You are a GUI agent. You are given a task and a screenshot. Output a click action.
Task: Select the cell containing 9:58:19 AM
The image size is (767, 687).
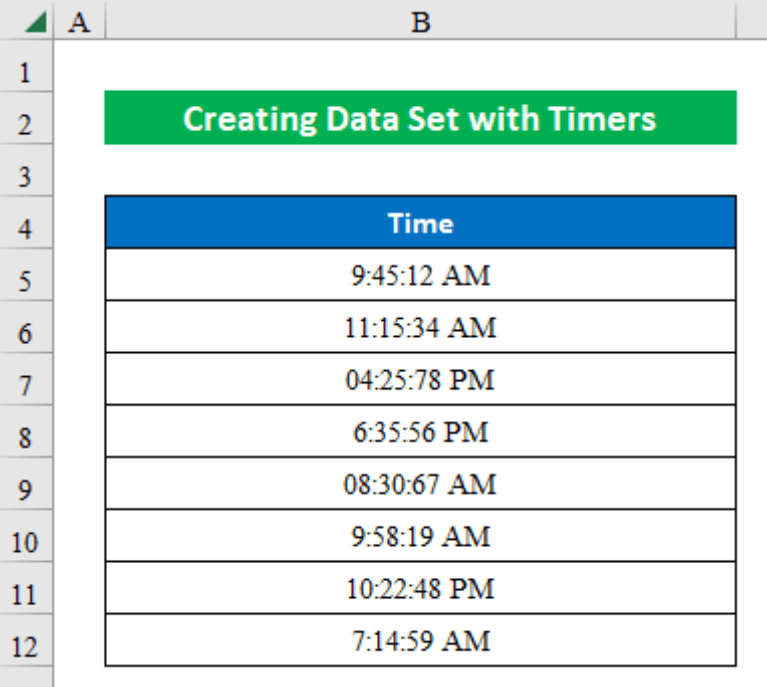tap(420, 537)
